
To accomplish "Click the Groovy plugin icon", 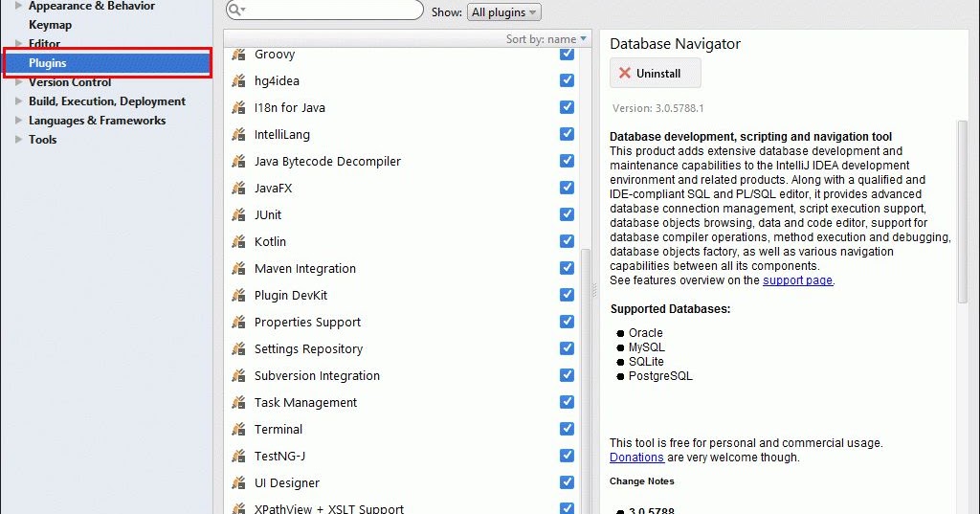I will pyautogui.click(x=238, y=55).
